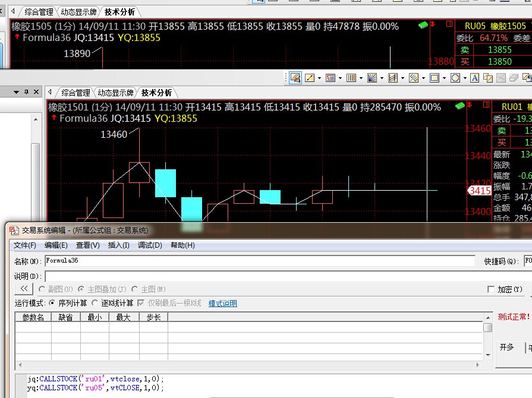Choose the diagonal regression band tool
Image resolution: width=532 pixels, height=398 pixels.
pyautogui.click(x=414, y=78)
